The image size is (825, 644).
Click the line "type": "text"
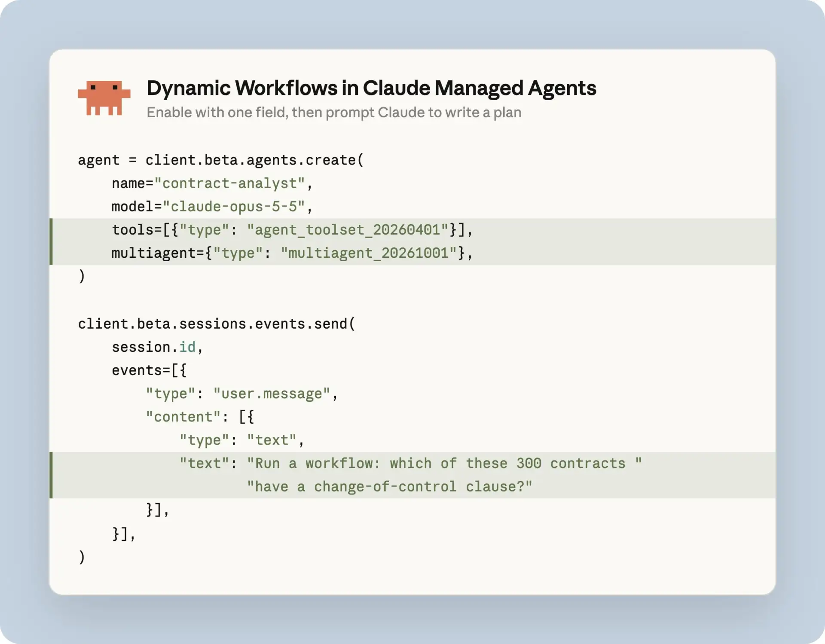[x=242, y=440]
